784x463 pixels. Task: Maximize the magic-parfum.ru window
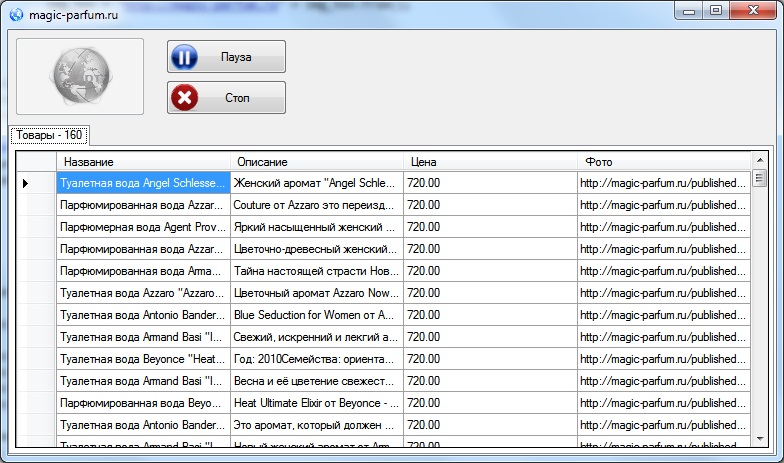pos(716,10)
